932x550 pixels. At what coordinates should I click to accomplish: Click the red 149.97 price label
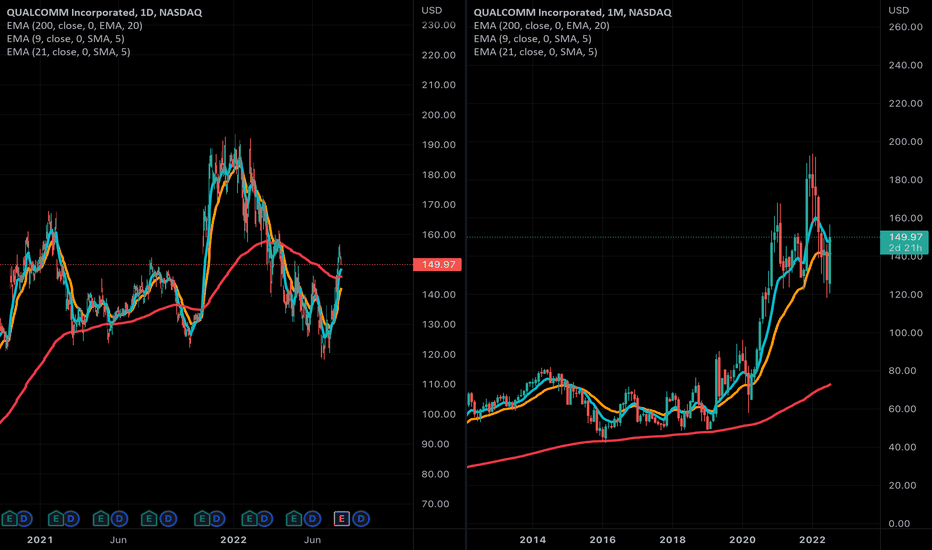[x=437, y=265]
